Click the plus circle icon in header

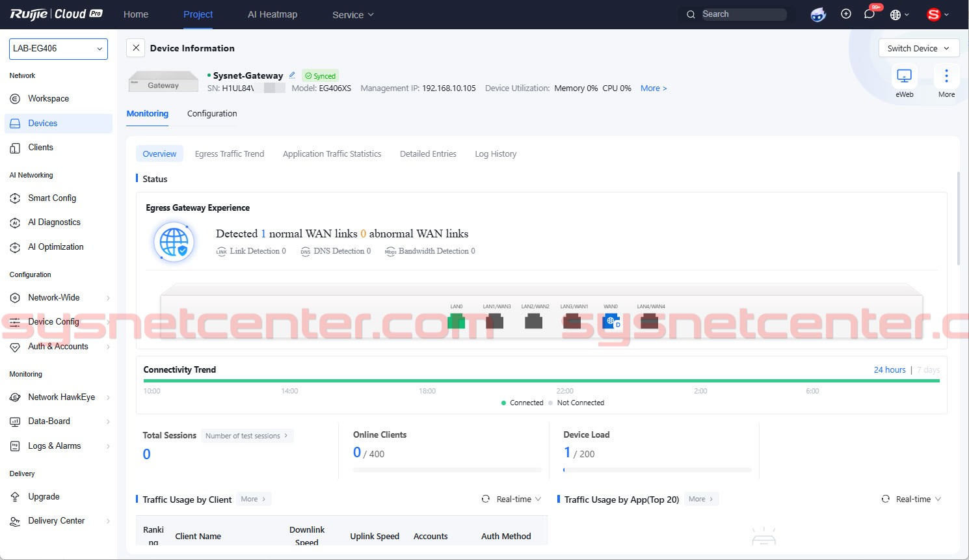[845, 14]
